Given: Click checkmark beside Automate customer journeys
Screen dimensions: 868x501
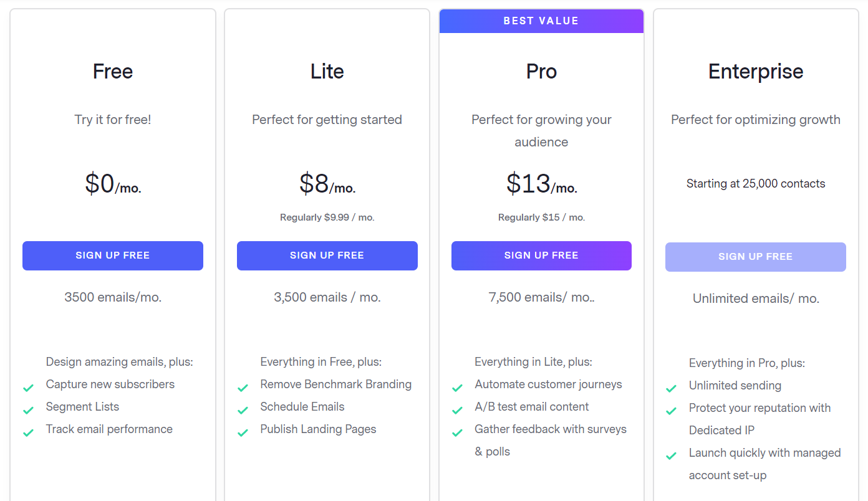Looking at the screenshot, I should (x=457, y=388).
